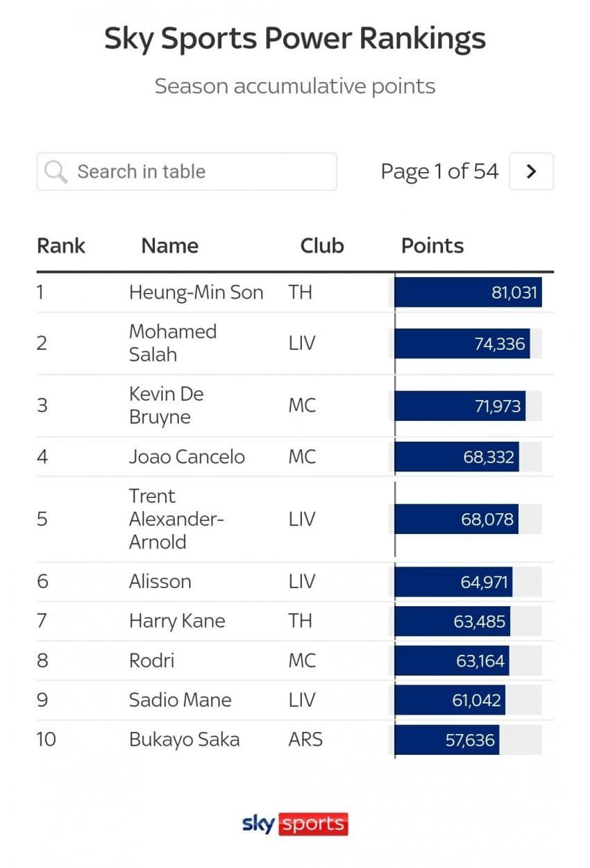Click Bukayo Saka's 57,636 bar
590x868 pixels.
[447, 740]
